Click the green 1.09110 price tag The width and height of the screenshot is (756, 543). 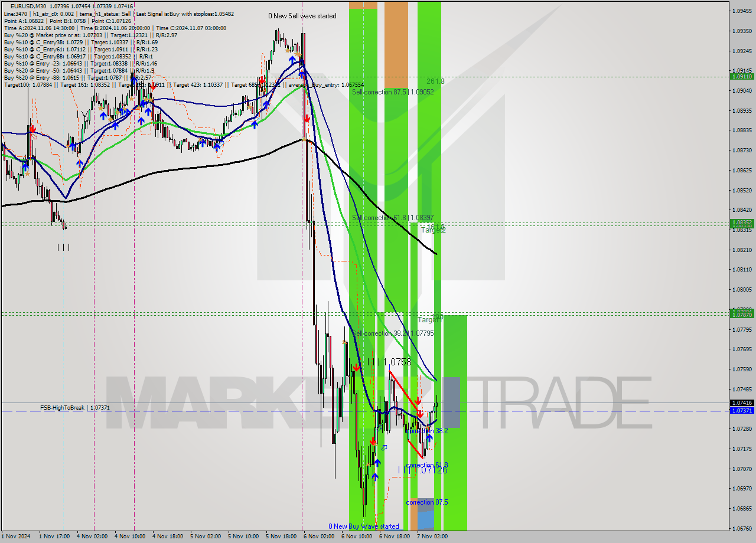point(742,76)
